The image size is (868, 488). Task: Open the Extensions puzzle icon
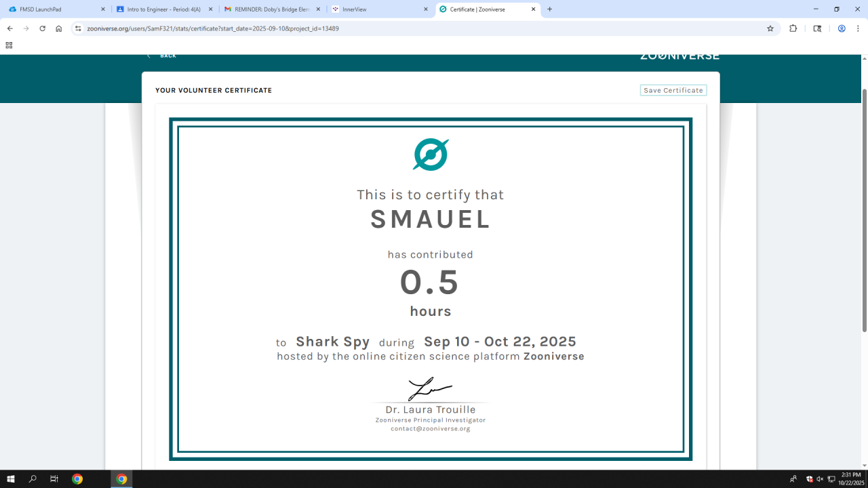[793, 28]
